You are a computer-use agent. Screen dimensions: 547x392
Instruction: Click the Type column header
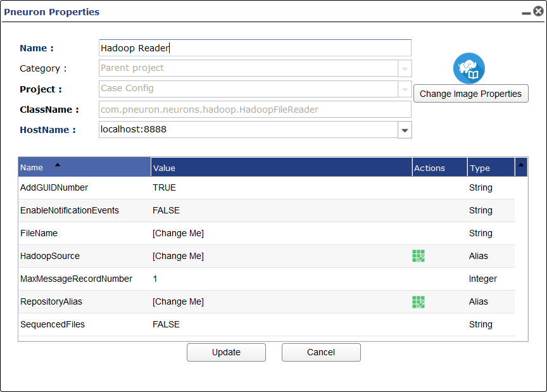click(491, 168)
